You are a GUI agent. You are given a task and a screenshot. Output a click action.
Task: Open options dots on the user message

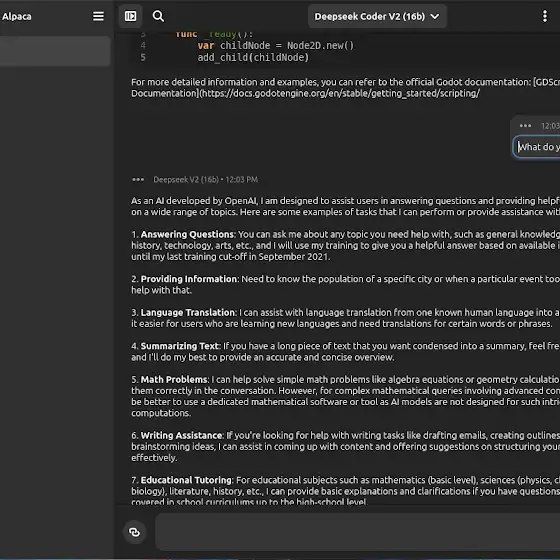[x=525, y=126]
